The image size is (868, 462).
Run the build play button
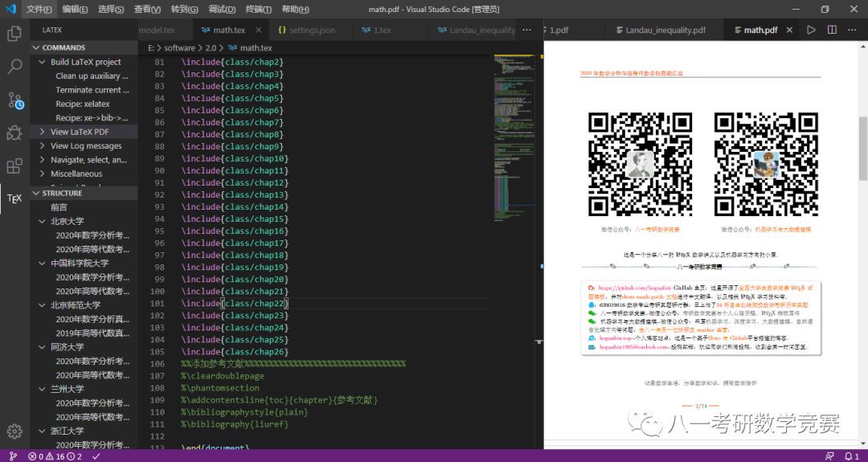(x=811, y=30)
